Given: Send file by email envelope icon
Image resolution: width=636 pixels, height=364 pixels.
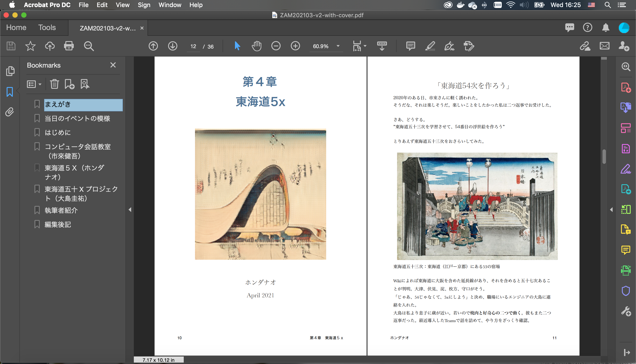Looking at the screenshot, I should point(604,46).
